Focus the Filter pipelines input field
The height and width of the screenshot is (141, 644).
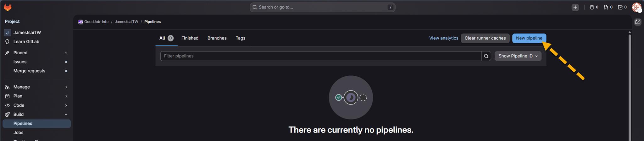tap(321, 56)
